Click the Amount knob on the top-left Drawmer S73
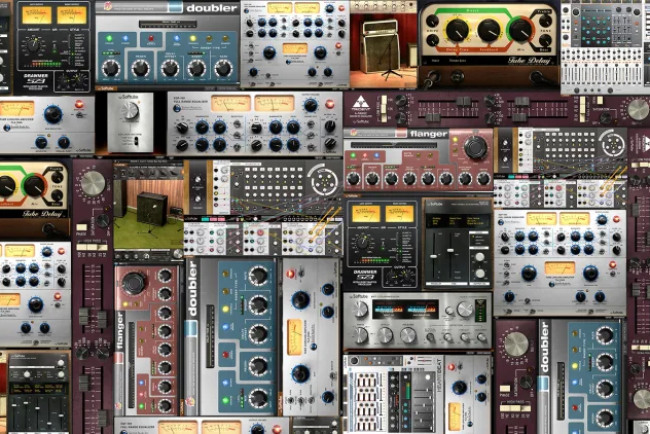650x434 pixels. (x=35, y=45)
